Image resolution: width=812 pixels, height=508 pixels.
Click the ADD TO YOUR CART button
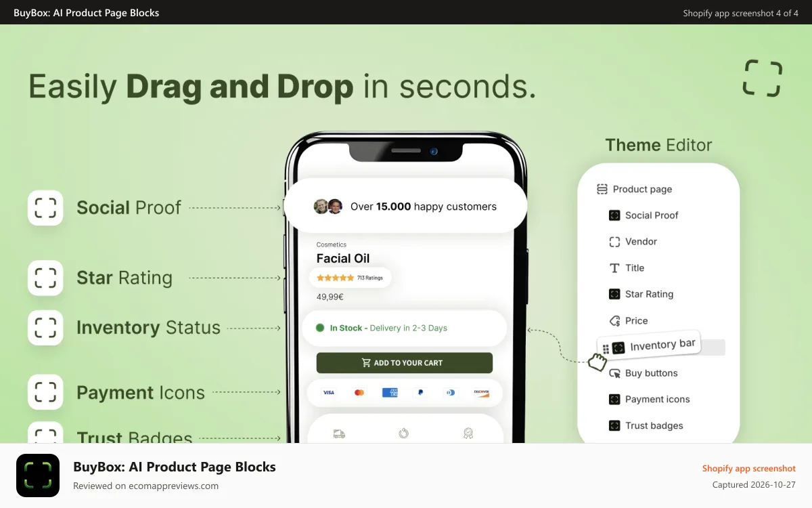[405, 362]
